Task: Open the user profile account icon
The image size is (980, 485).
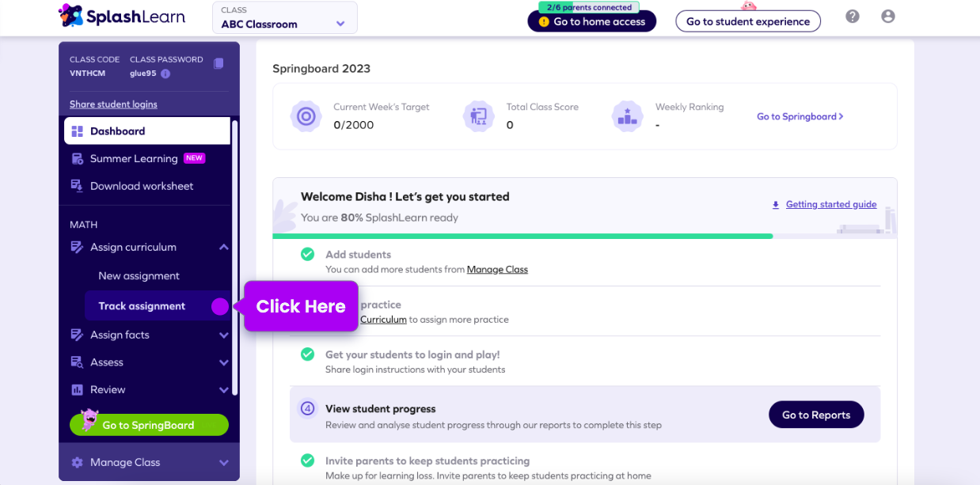Action: (x=888, y=17)
